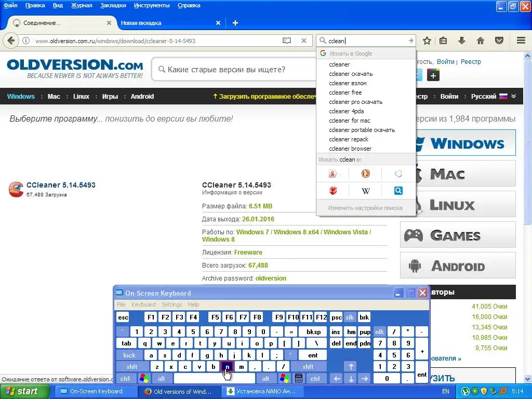Image resolution: width=532 pixels, height=399 pixels.
Task: Open Keyboard menu in On-Screen Keyboard
Action: pyautogui.click(x=143, y=304)
